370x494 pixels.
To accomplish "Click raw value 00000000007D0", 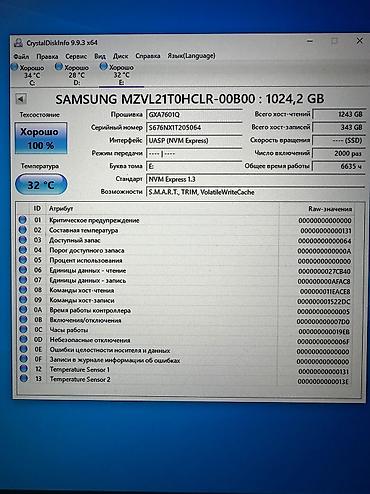I will (323, 322).
